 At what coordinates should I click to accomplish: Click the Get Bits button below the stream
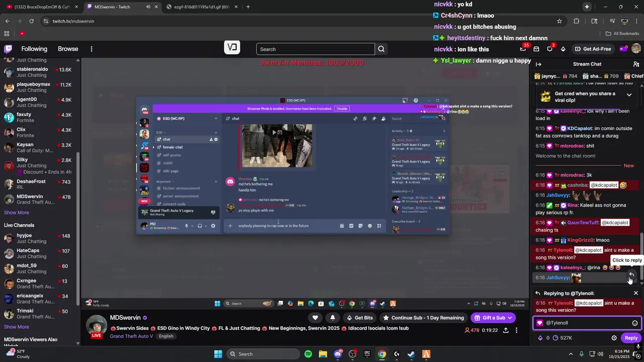[360, 318]
